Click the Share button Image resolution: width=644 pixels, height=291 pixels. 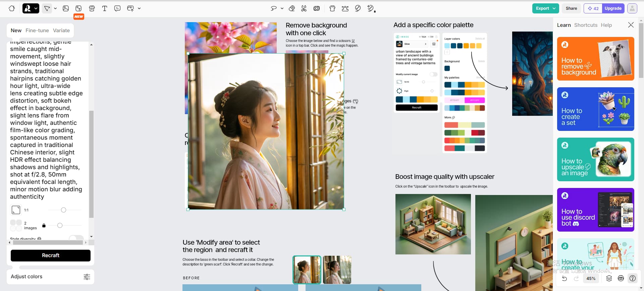(571, 8)
